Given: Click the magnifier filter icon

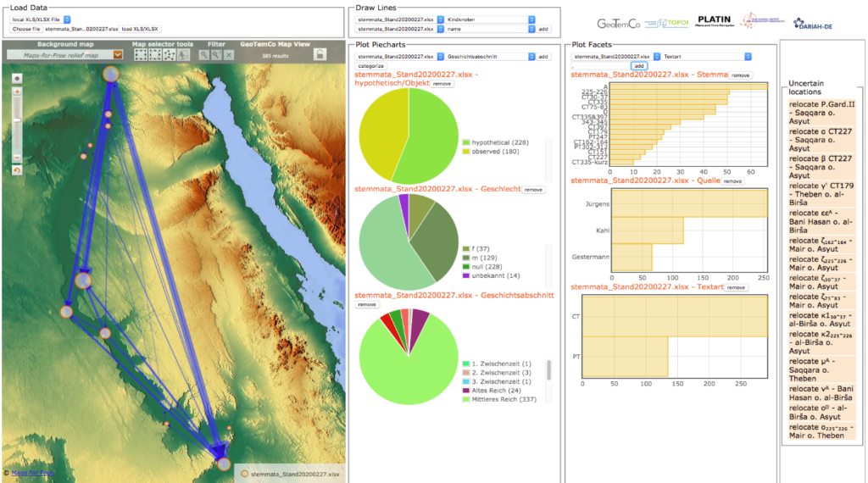Looking at the screenshot, I should pyautogui.click(x=203, y=55).
